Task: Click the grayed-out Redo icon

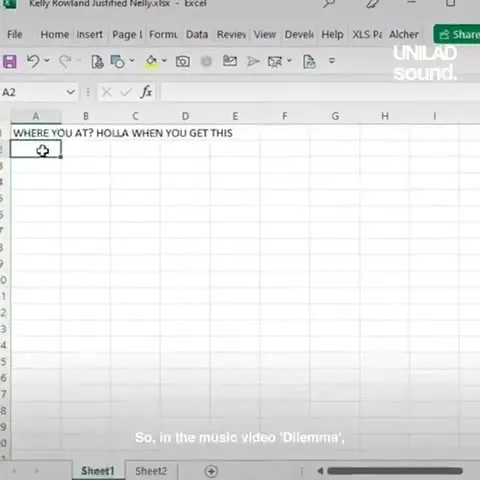Action: 65,61
